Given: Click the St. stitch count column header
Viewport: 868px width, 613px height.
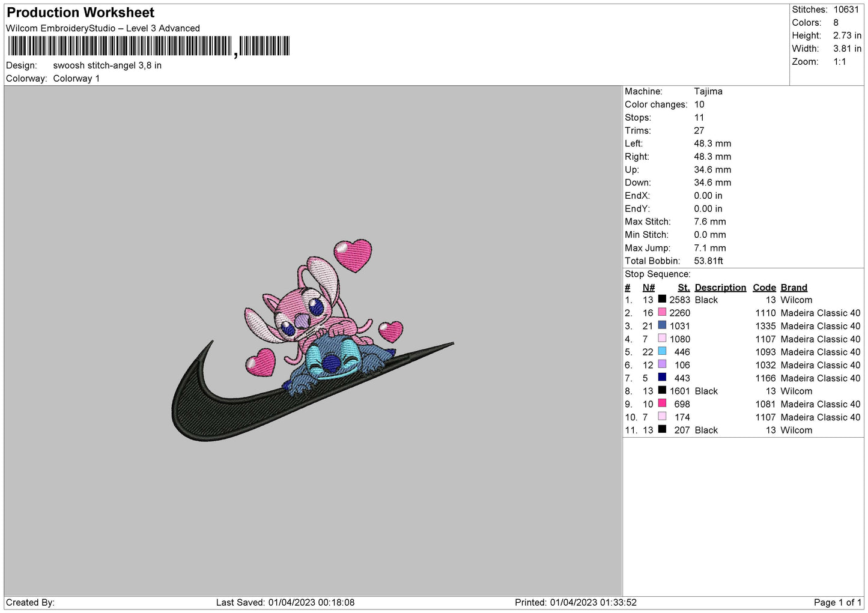Looking at the screenshot, I should pos(684,288).
